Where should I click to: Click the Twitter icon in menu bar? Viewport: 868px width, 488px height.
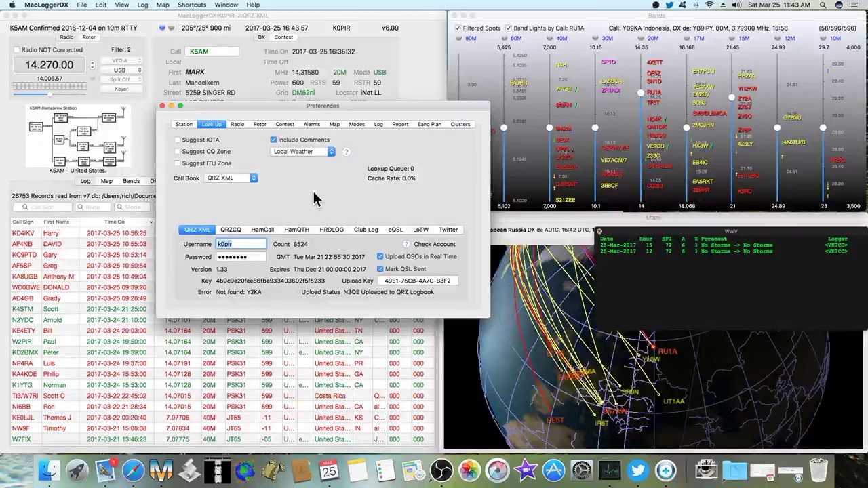(x=669, y=5)
